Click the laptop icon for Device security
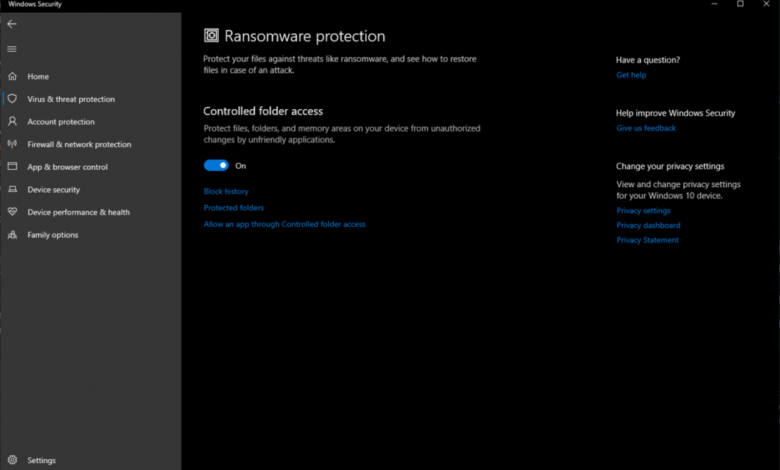 tap(12, 189)
